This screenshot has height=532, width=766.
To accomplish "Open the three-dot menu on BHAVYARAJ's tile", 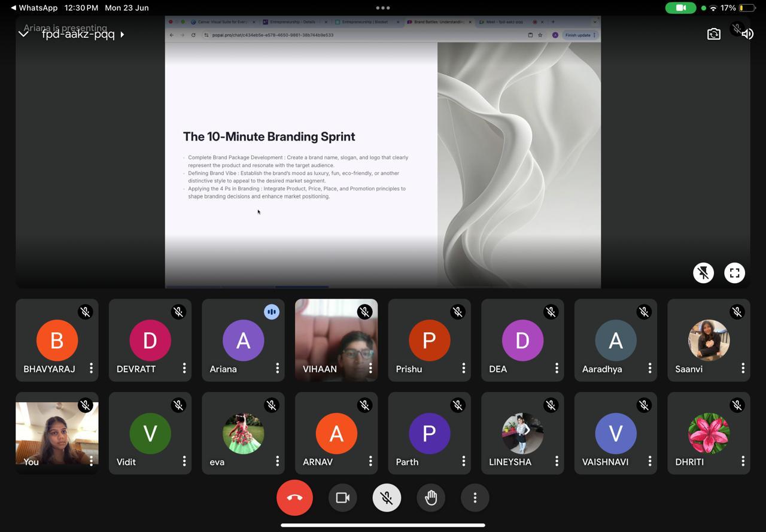I will point(91,369).
